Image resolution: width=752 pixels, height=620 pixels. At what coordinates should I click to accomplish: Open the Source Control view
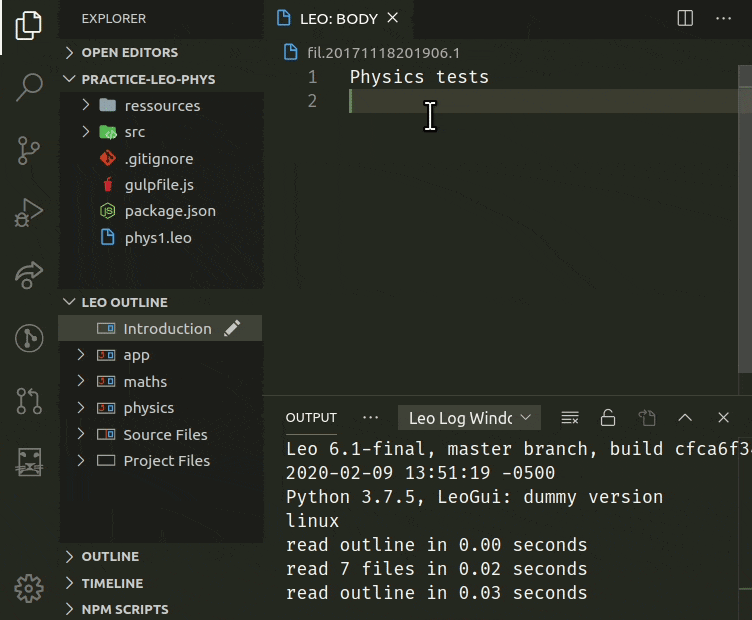click(x=28, y=150)
